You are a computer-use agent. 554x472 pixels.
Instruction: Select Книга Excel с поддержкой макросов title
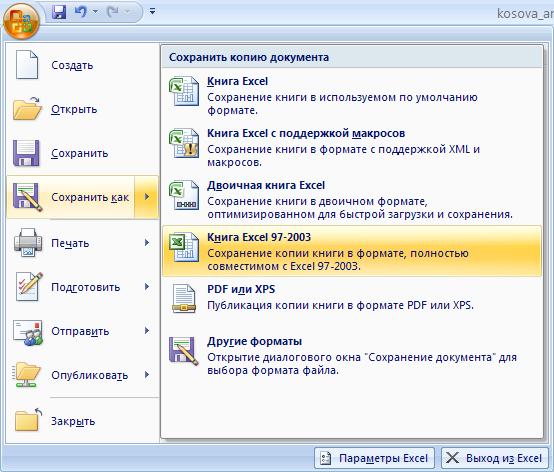(306, 133)
